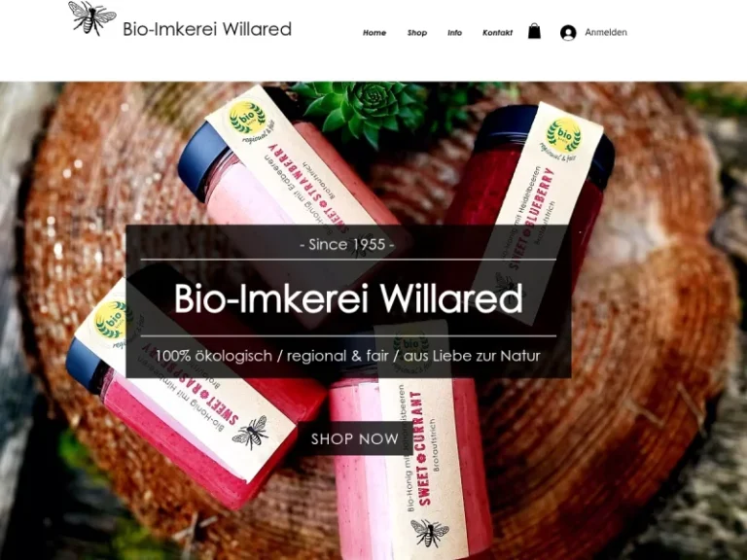This screenshot has height=560, width=747.
Task: Click the header site title Bio-Imkerei Willared
Action: click(x=207, y=29)
